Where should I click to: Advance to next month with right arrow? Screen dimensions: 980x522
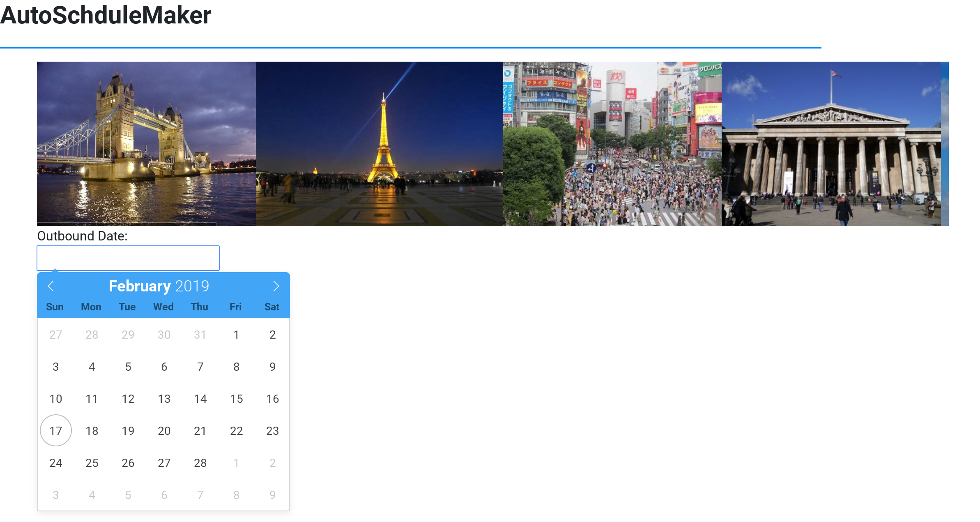click(276, 286)
